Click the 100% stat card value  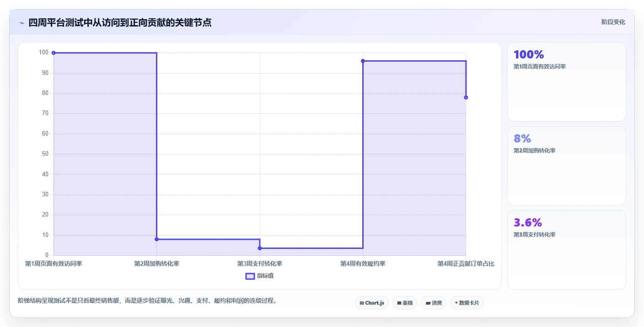(529, 55)
